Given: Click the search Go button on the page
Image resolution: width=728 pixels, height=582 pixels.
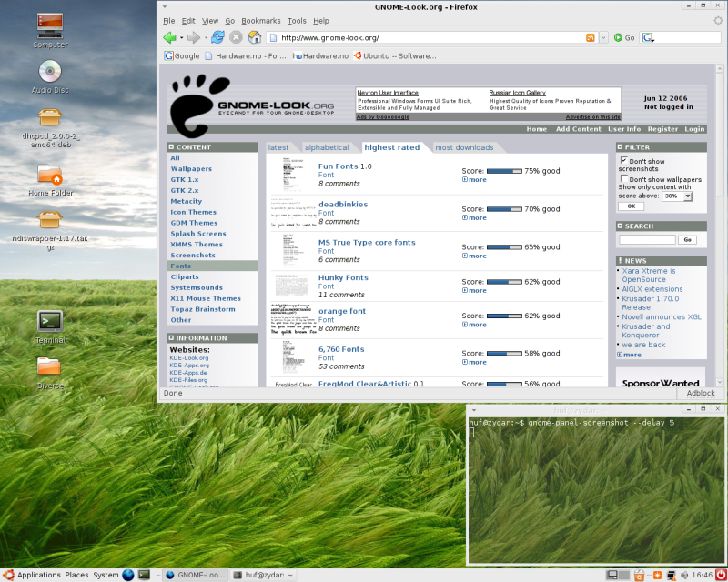Looking at the screenshot, I should tap(687, 240).
